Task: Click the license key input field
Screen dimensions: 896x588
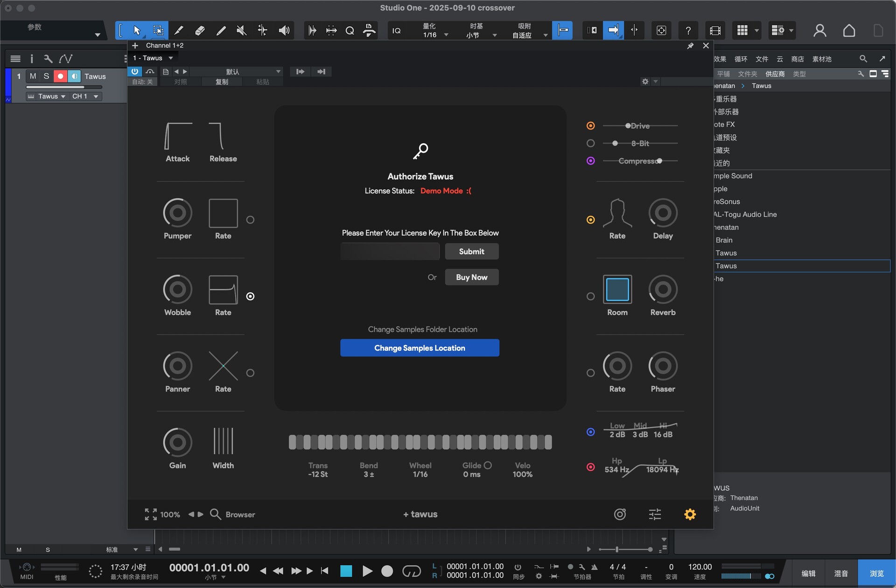Action: 390,251
